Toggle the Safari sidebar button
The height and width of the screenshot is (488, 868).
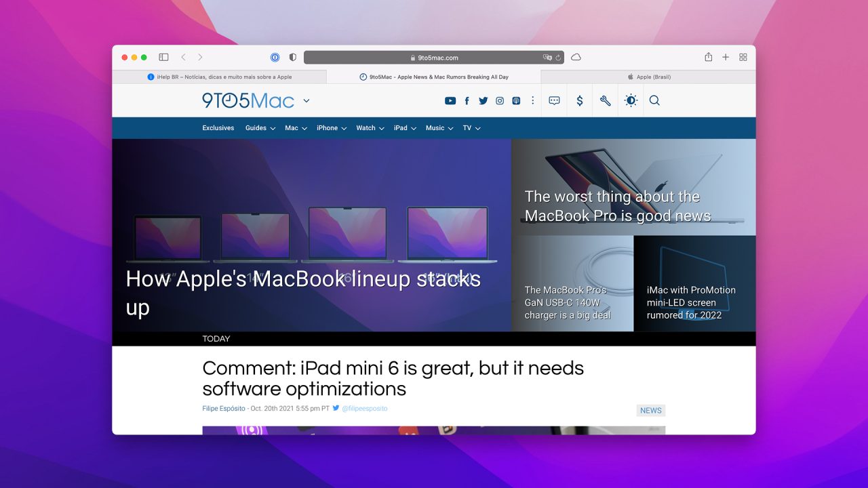click(x=163, y=58)
